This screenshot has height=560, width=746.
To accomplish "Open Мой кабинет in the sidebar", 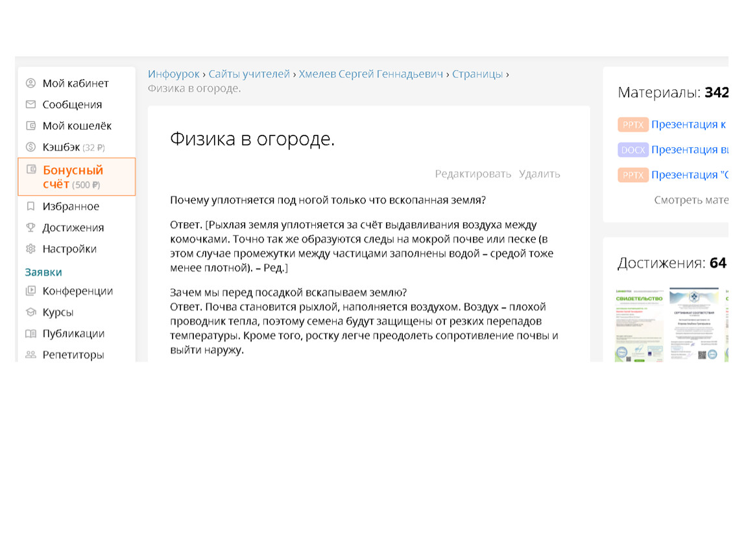I will (x=76, y=83).
